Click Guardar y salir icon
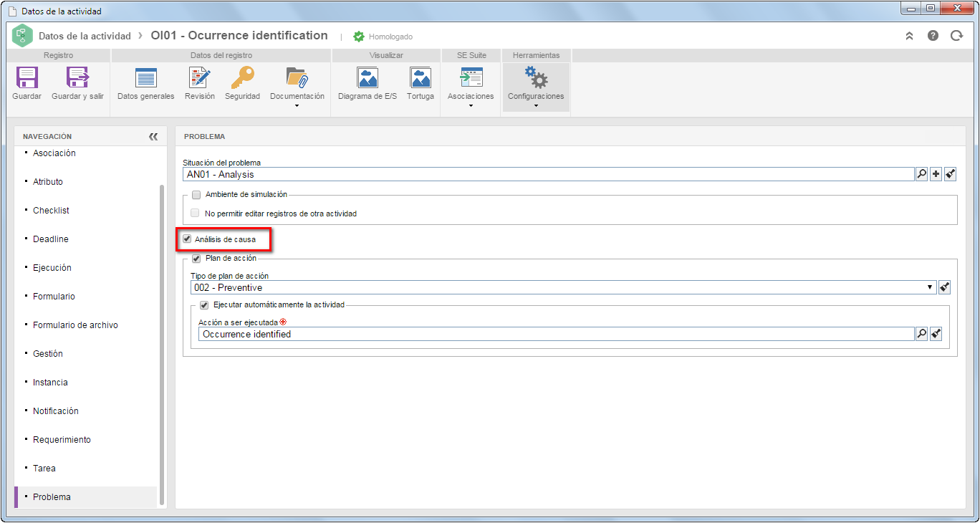Image resolution: width=980 pixels, height=523 pixels. [x=77, y=78]
